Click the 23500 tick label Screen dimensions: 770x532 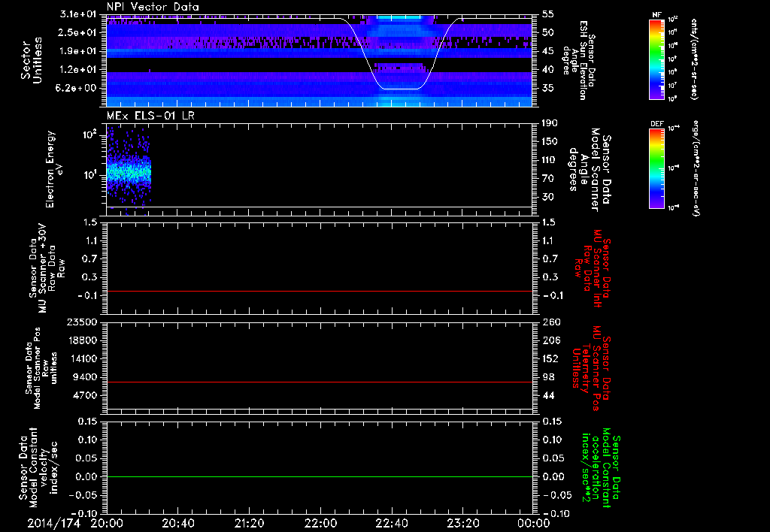[82, 322]
